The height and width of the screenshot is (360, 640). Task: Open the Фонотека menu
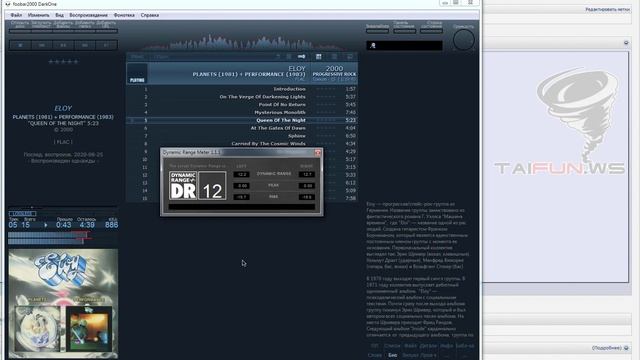[124, 15]
